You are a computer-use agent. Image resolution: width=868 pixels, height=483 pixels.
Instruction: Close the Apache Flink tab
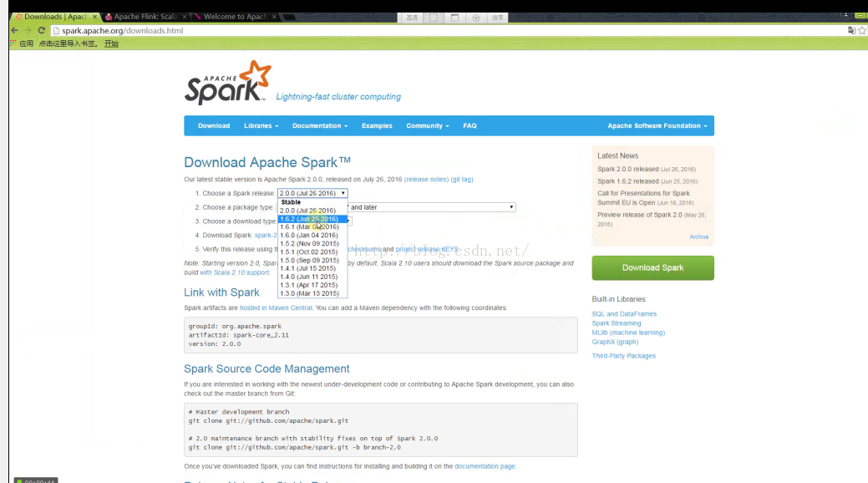(x=185, y=17)
